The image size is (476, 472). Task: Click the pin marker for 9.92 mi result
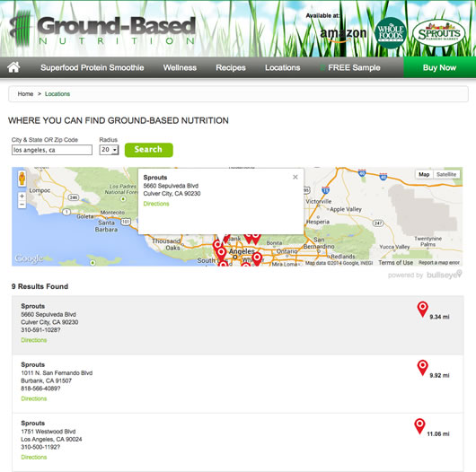point(422,367)
